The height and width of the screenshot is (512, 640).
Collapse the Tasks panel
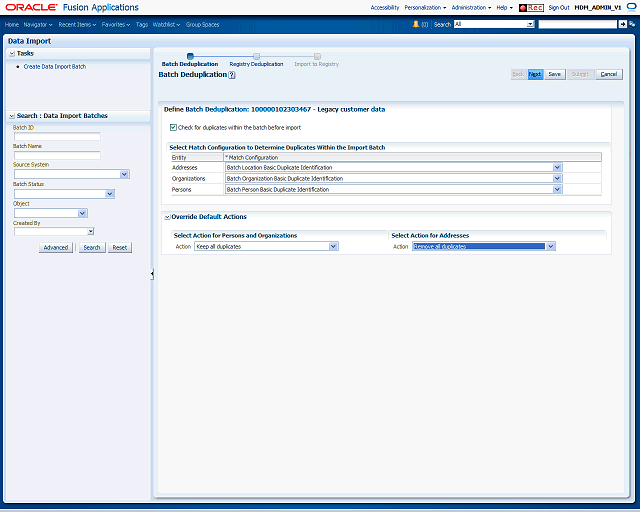12,53
